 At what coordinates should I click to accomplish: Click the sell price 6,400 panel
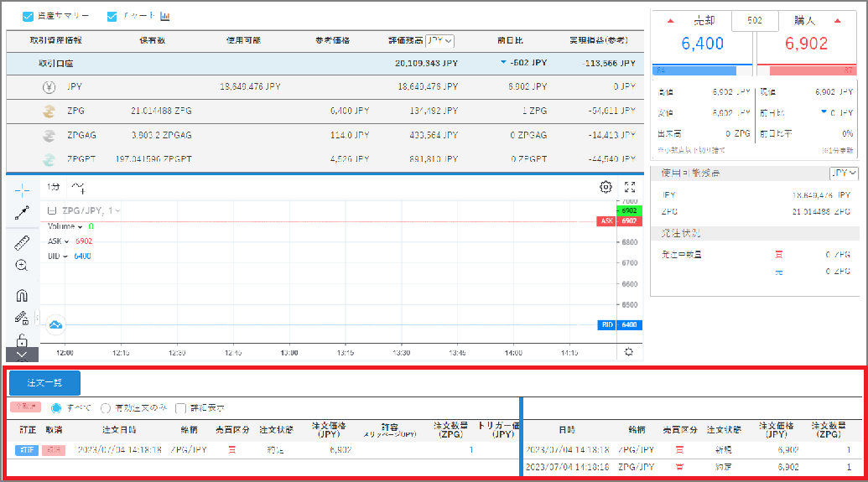702,43
